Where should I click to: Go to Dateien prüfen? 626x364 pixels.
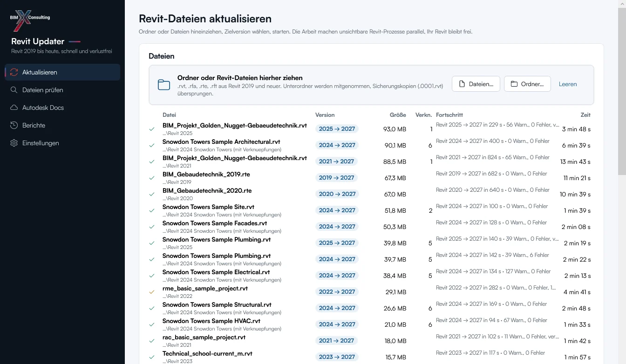[62, 90]
